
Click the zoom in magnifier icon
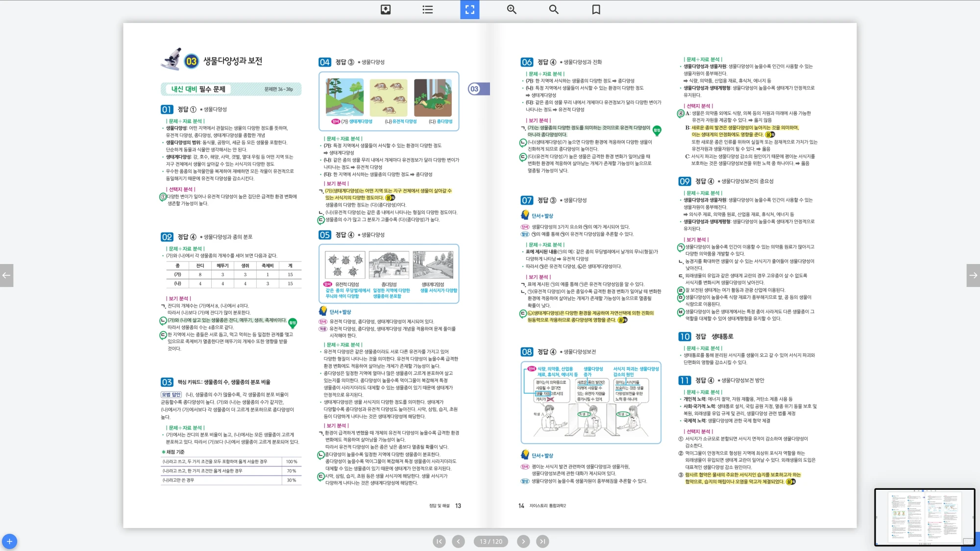point(512,9)
